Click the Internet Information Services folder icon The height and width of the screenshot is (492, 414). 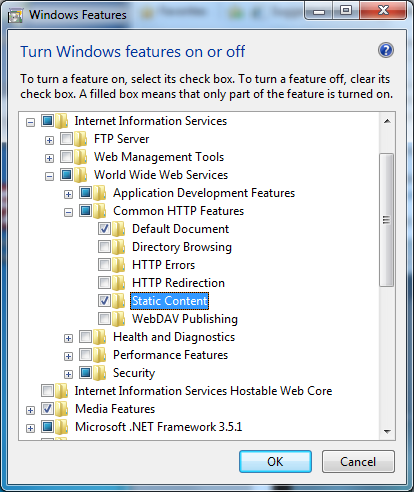(62, 121)
